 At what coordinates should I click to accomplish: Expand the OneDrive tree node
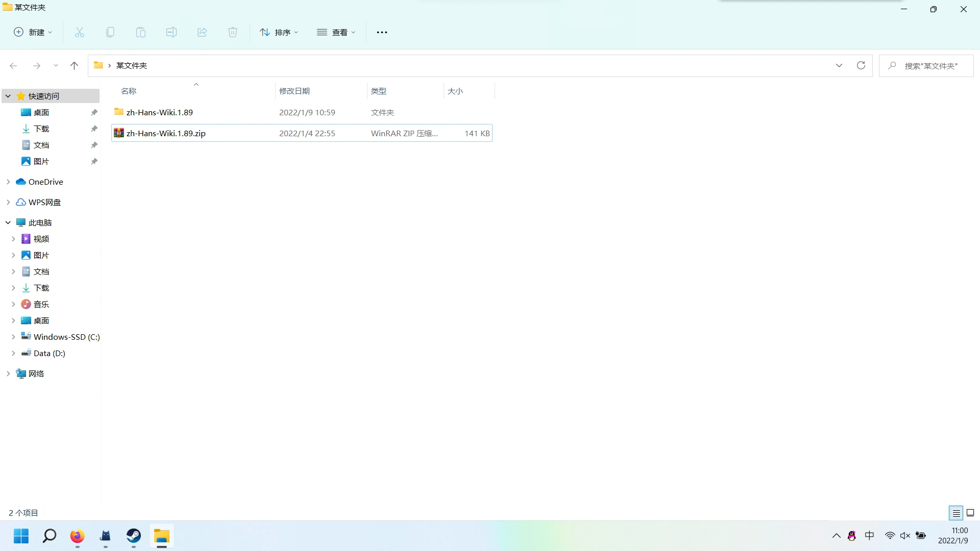[x=8, y=182]
